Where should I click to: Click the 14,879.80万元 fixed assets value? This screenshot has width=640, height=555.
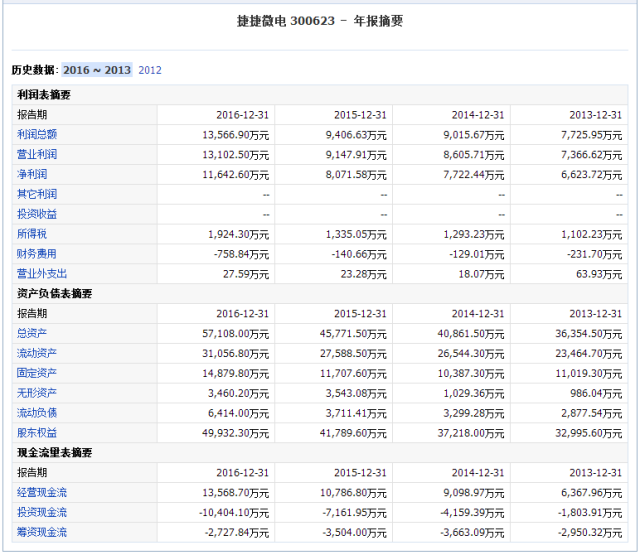236,373
